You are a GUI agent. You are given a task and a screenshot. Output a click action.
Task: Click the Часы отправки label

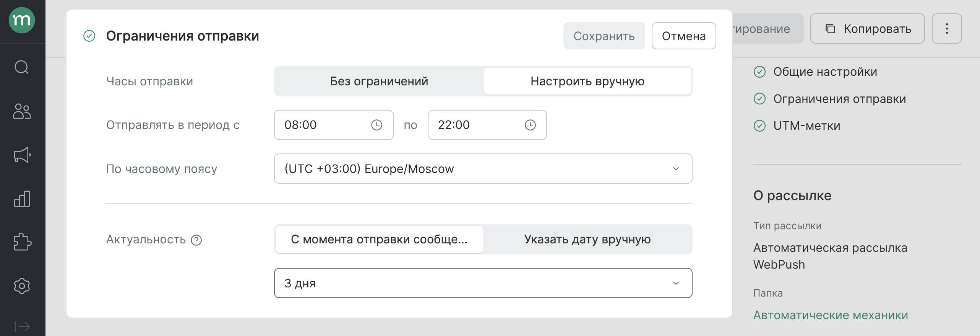coord(149,82)
